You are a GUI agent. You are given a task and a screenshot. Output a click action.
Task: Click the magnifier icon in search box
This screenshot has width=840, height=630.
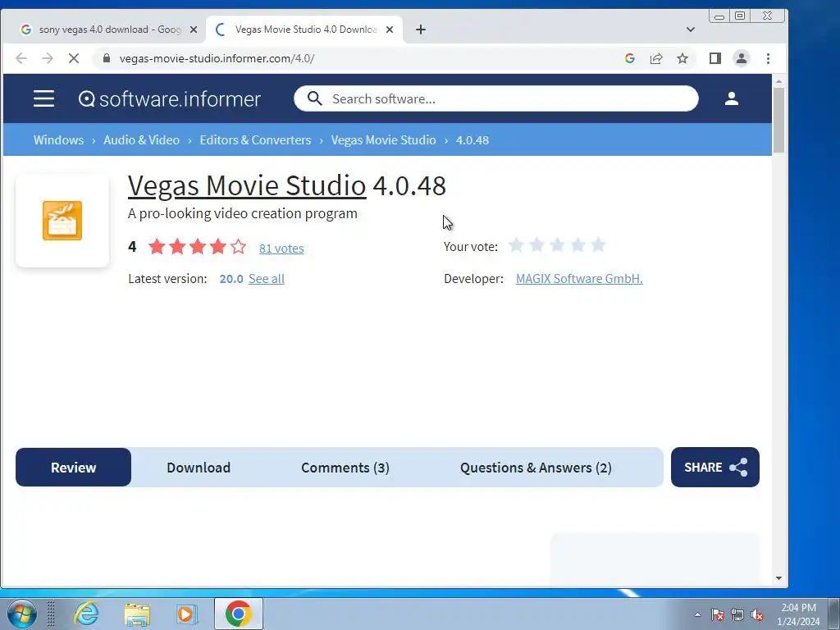[314, 98]
